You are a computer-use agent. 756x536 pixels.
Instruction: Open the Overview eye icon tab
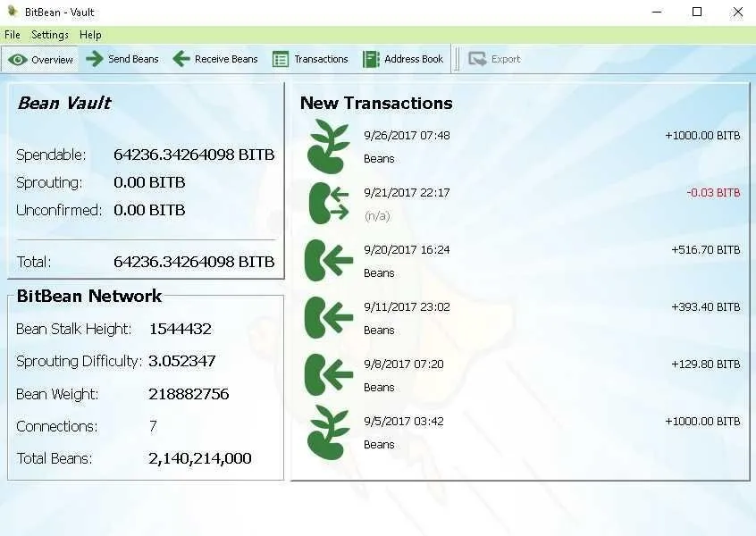tap(17, 60)
